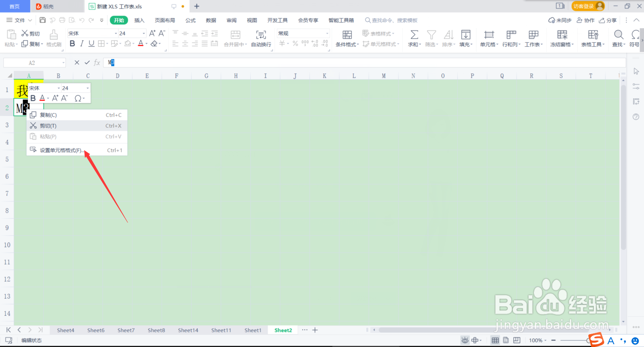Open the File (文件) menu
Image resolution: width=644 pixels, height=347 pixels.
point(19,20)
